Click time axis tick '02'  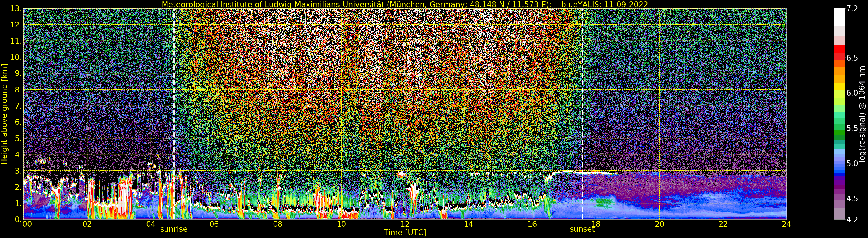tap(87, 224)
